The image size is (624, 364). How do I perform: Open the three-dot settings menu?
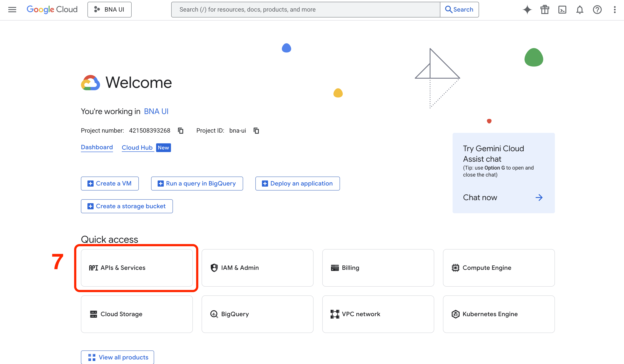[615, 10]
